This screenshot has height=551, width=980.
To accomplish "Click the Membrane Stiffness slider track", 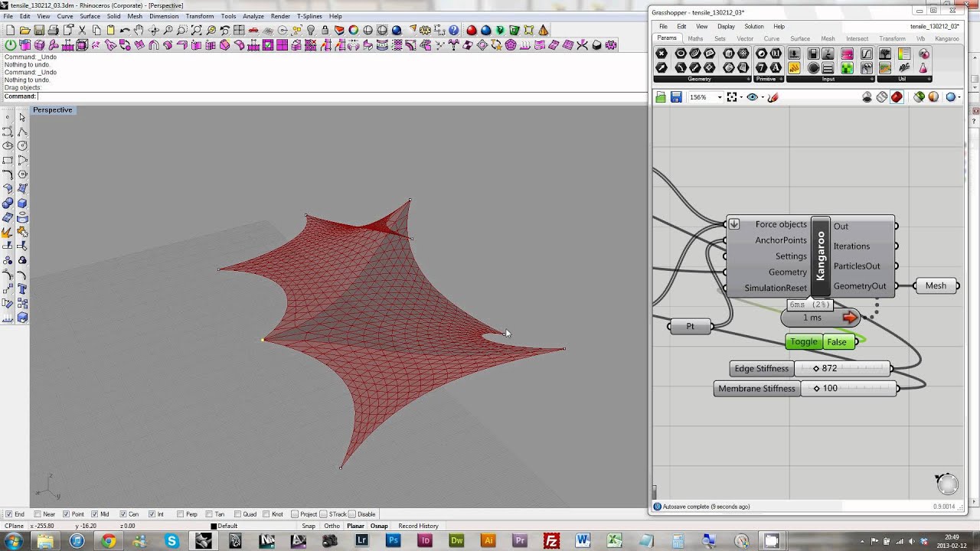I will coord(848,389).
